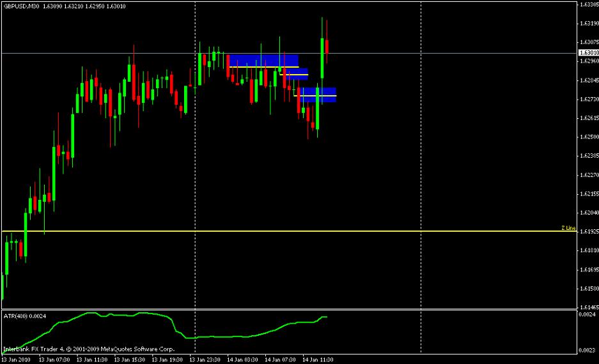599x364 pixels.
Task: Click the Interbank FX Trader copyright text
Action: tap(89, 349)
